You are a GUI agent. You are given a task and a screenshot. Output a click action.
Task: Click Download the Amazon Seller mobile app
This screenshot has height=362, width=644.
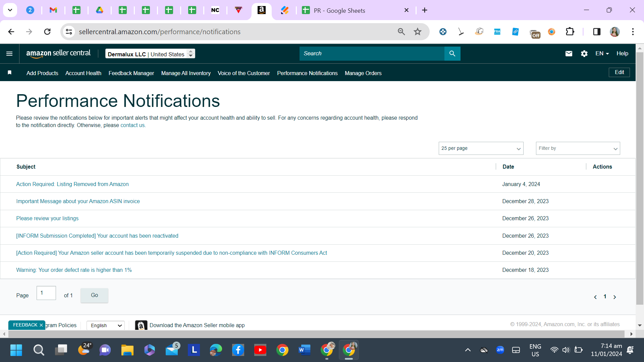tap(197, 325)
